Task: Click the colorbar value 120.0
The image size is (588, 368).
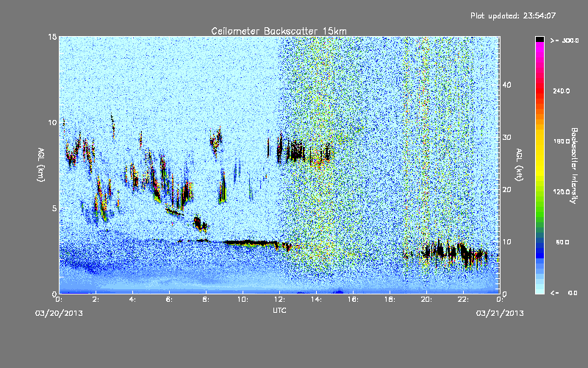Action: [x=562, y=191]
